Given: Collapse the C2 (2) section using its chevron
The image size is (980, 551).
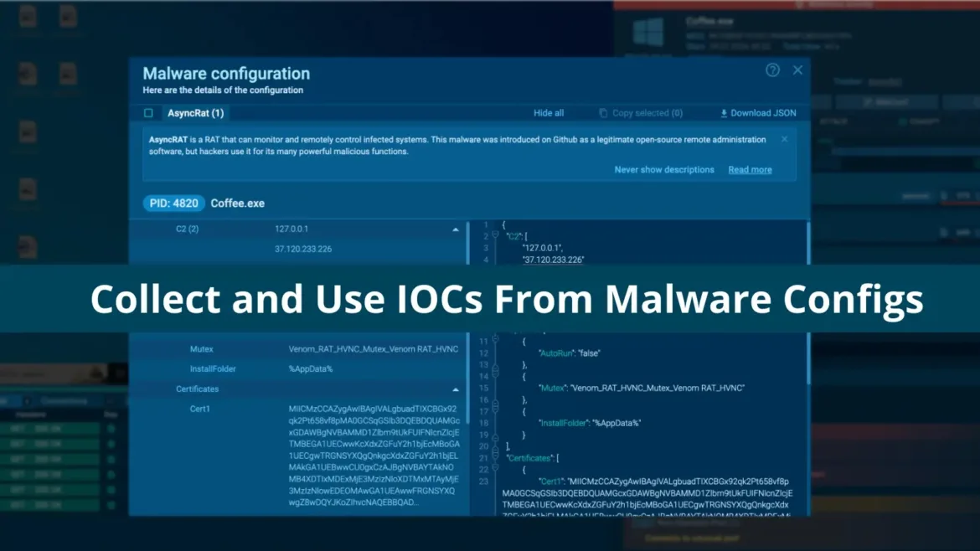Looking at the screenshot, I should coord(455,228).
